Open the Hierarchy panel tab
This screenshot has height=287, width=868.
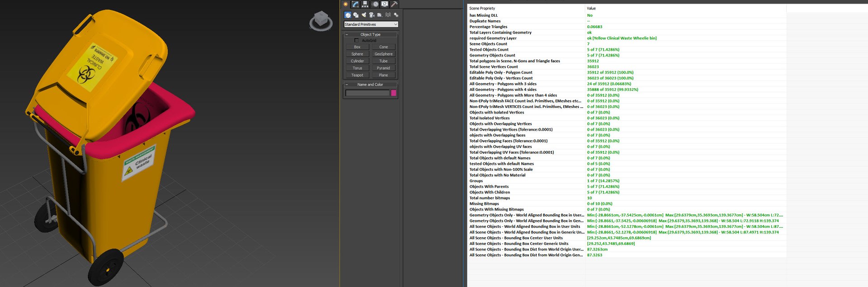(x=365, y=4)
